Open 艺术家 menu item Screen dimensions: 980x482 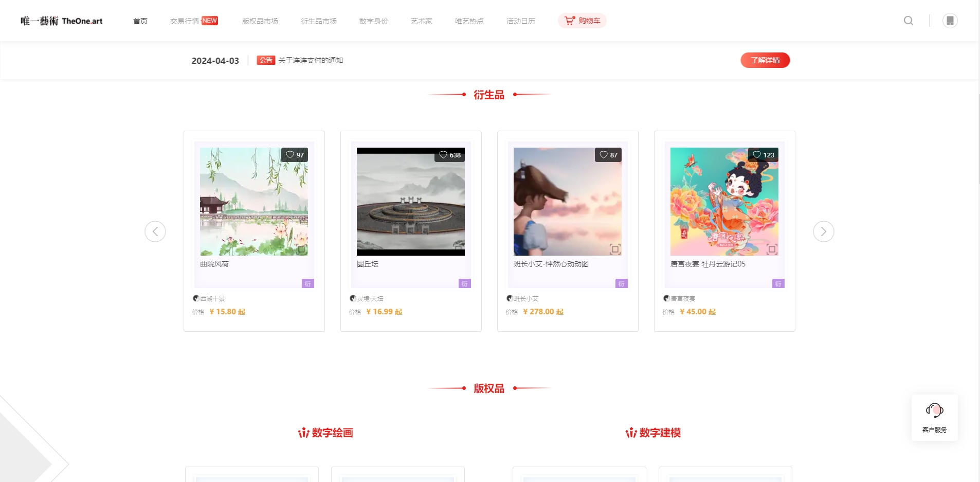coord(422,21)
